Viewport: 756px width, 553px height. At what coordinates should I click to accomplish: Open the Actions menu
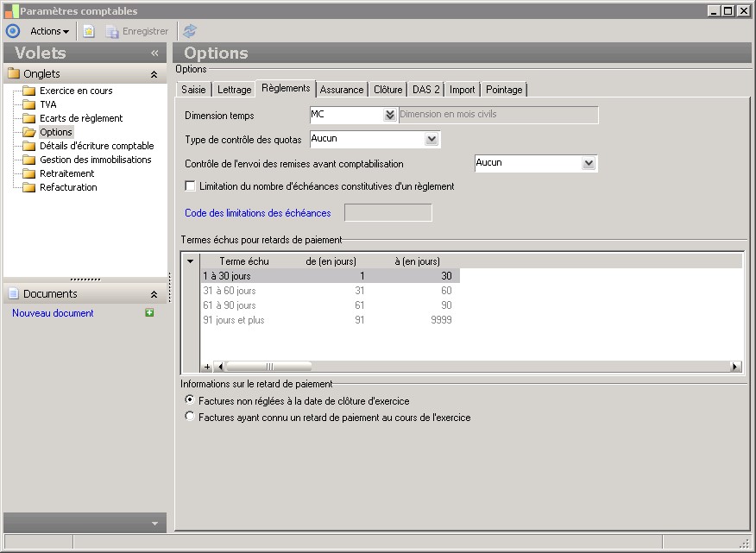pyautogui.click(x=49, y=31)
